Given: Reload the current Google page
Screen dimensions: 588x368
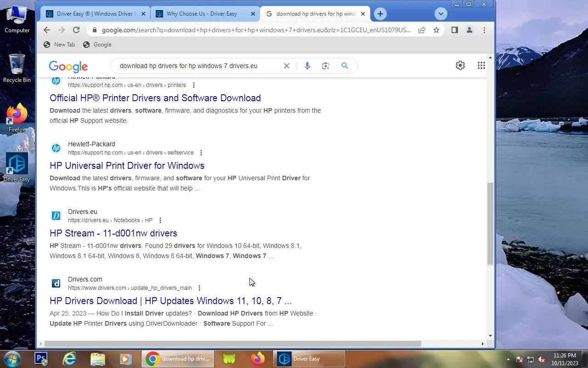Looking at the screenshot, I should 76,30.
